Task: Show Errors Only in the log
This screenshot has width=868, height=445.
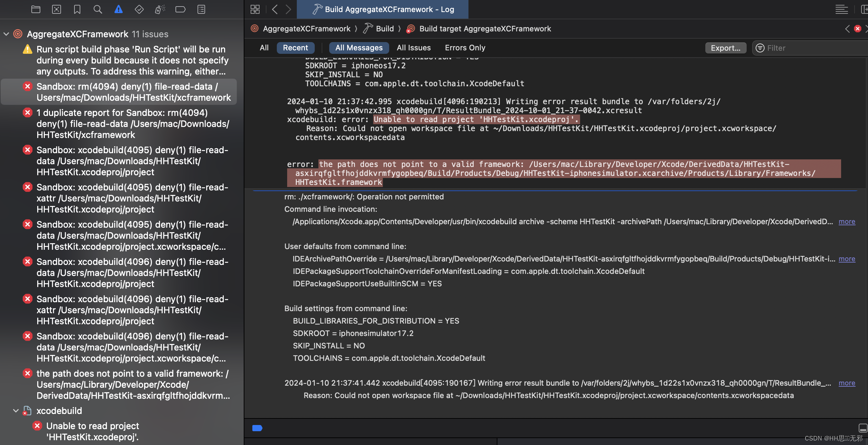Action: point(465,48)
